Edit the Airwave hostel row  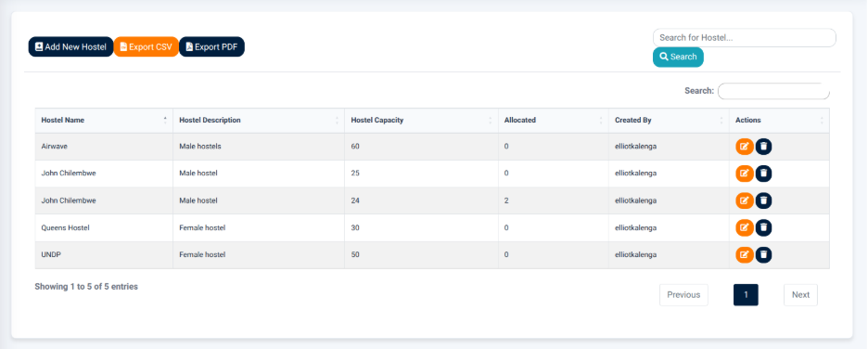(745, 147)
